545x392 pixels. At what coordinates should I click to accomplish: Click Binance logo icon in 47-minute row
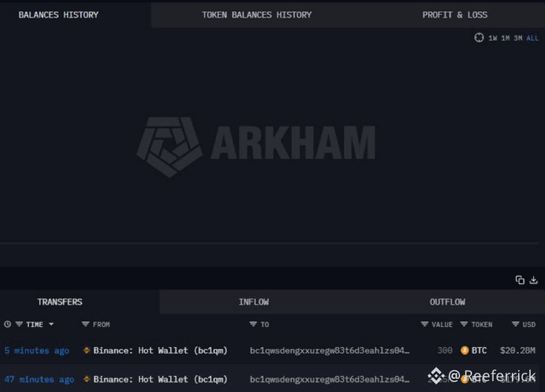coord(86,379)
